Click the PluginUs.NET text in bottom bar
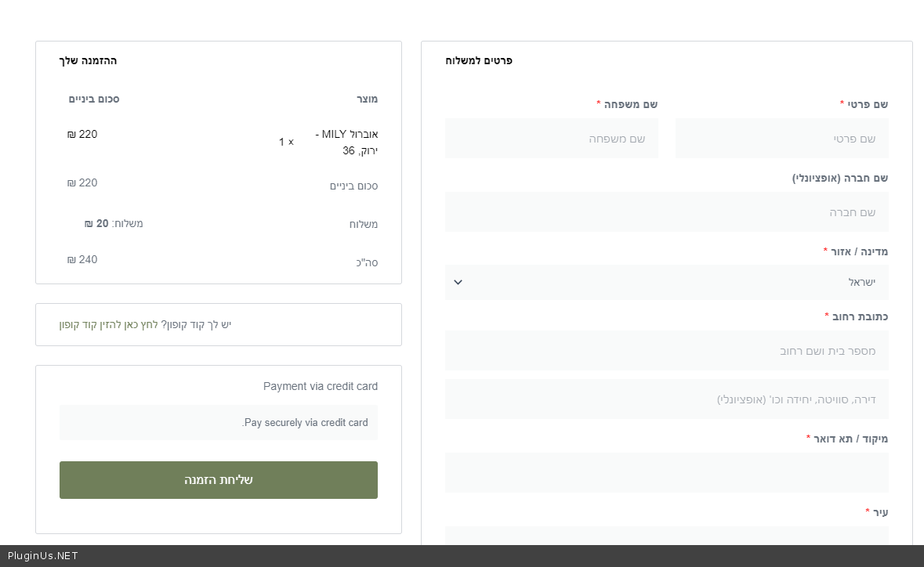The width and height of the screenshot is (924, 567). [x=43, y=556]
